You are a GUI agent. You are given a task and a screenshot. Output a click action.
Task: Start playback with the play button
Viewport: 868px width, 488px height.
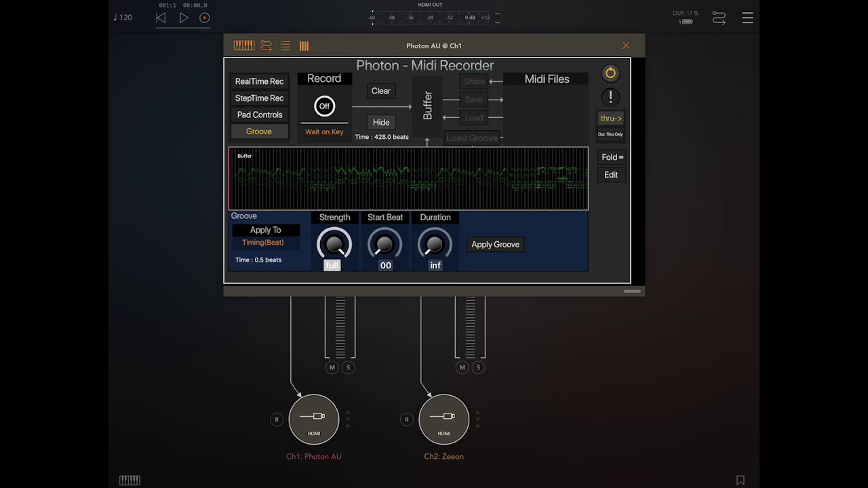point(184,18)
